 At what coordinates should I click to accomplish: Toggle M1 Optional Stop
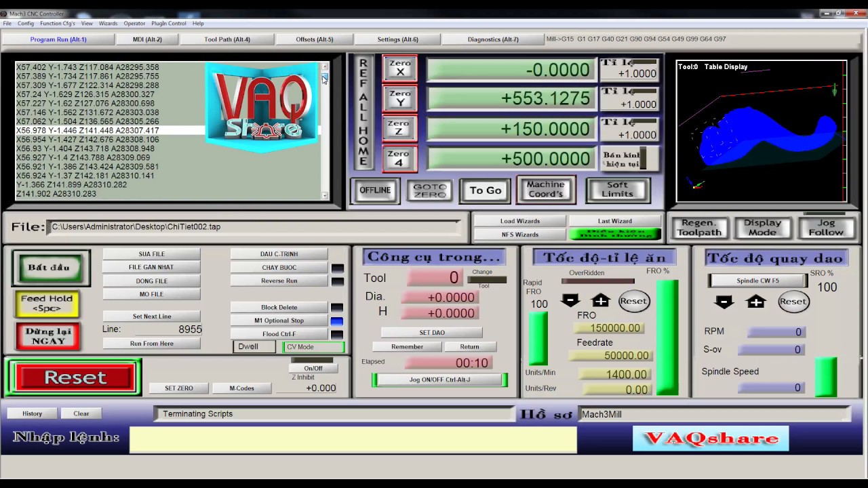click(279, 321)
